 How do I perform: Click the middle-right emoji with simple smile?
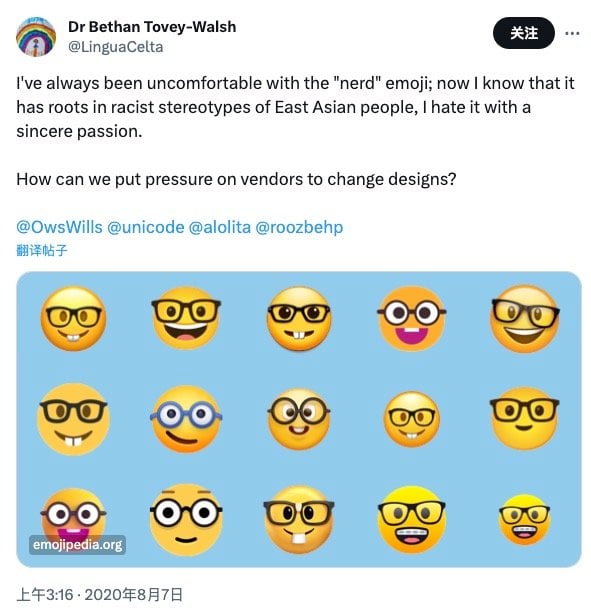point(524,418)
